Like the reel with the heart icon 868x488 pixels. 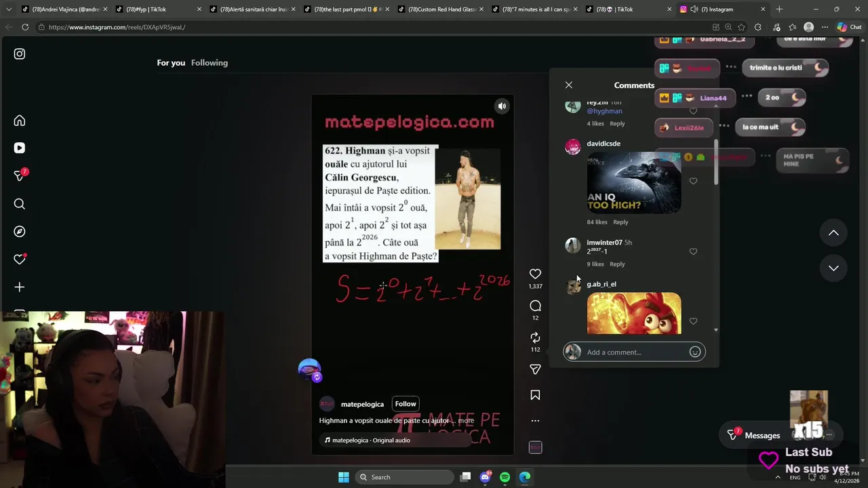tap(535, 274)
